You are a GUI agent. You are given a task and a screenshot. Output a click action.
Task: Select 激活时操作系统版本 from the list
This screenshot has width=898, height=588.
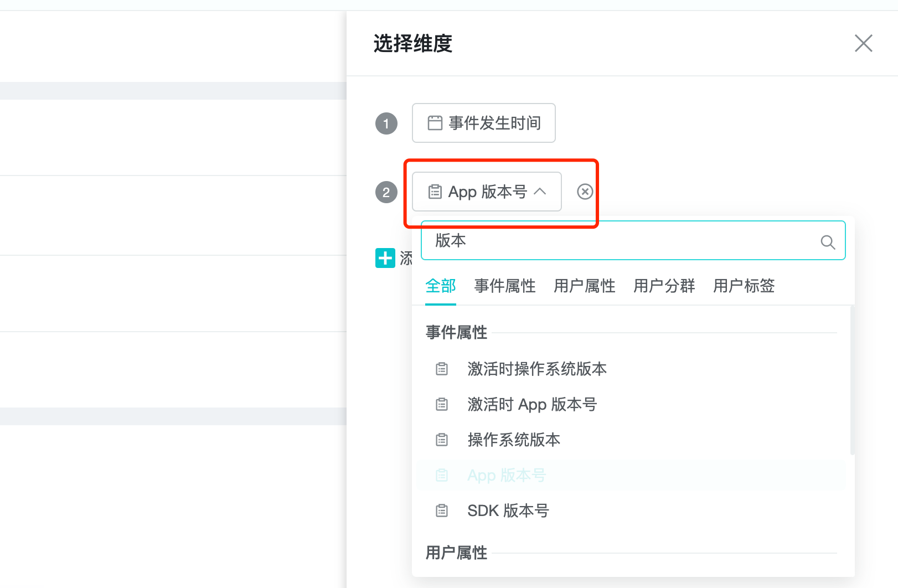point(536,369)
